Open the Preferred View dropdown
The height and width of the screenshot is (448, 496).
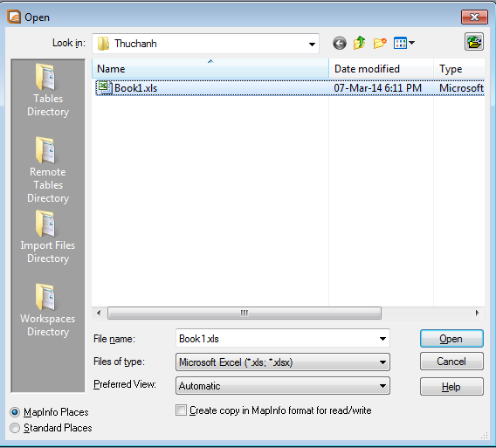point(382,386)
